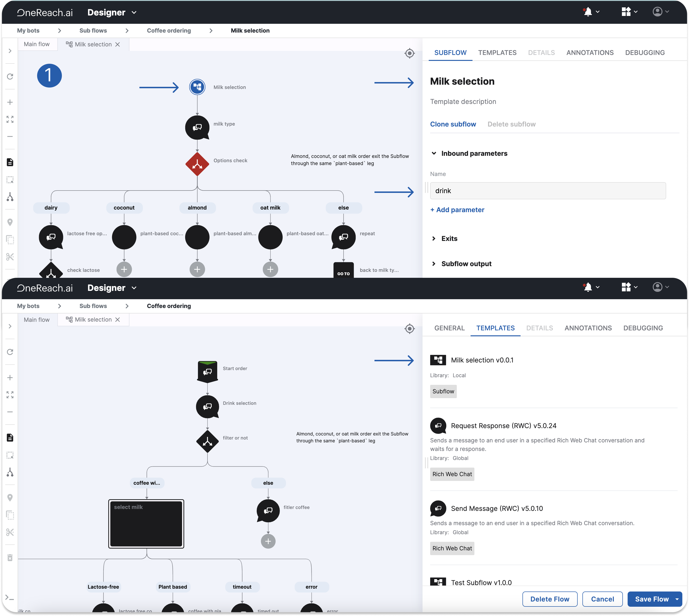Click the plus under the plant-based coconut step
The height and width of the screenshot is (616, 689).
[124, 269]
